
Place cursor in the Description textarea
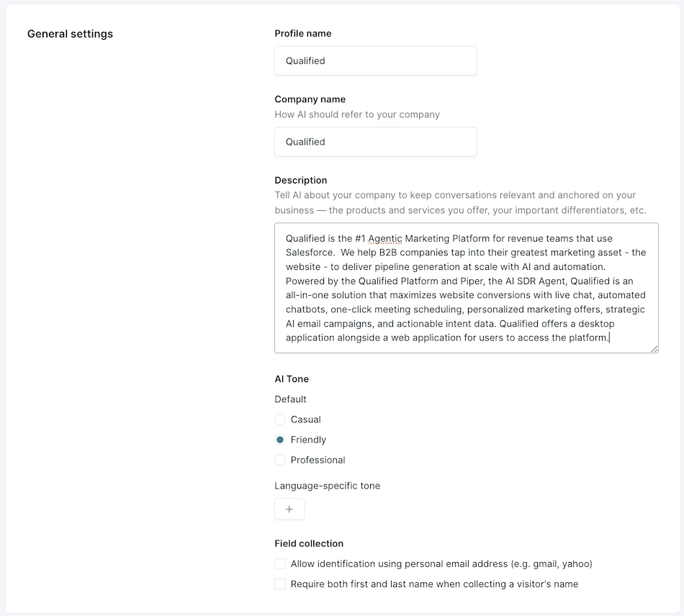click(x=467, y=288)
